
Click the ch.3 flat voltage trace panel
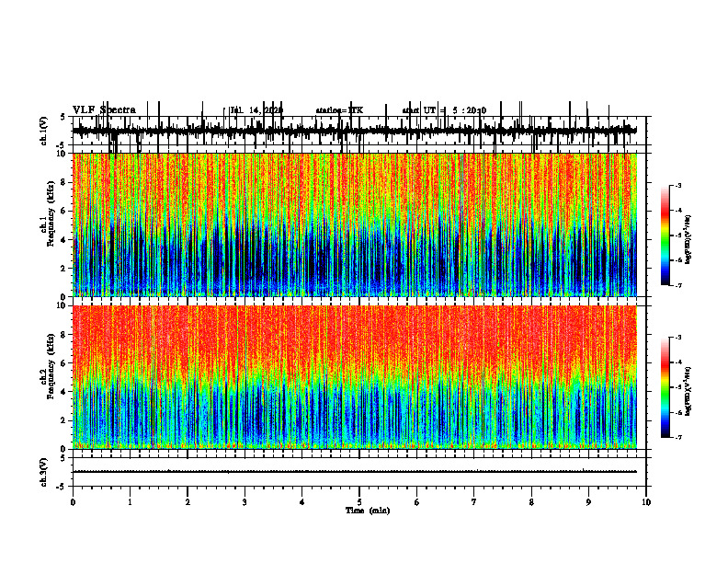(359, 472)
